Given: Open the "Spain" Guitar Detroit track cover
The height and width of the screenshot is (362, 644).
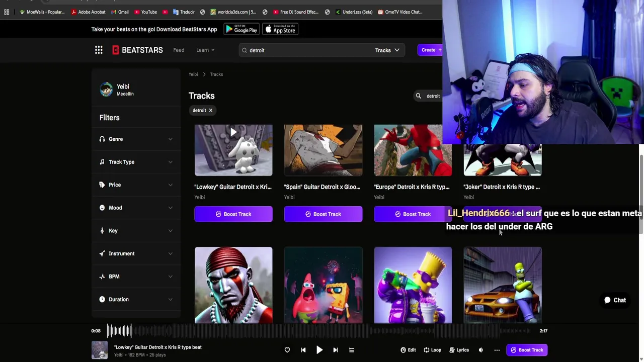Looking at the screenshot, I should (x=323, y=150).
